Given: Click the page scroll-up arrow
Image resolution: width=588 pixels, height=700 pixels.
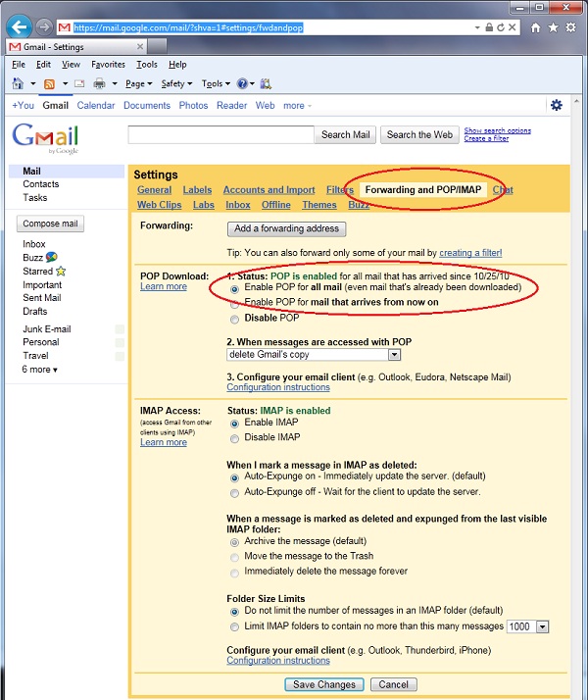Looking at the screenshot, I should click(x=576, y=102).
